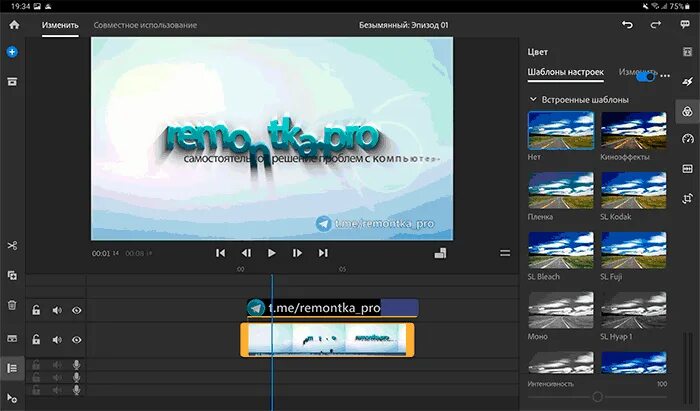Play the video preview

tap(271, 253)
